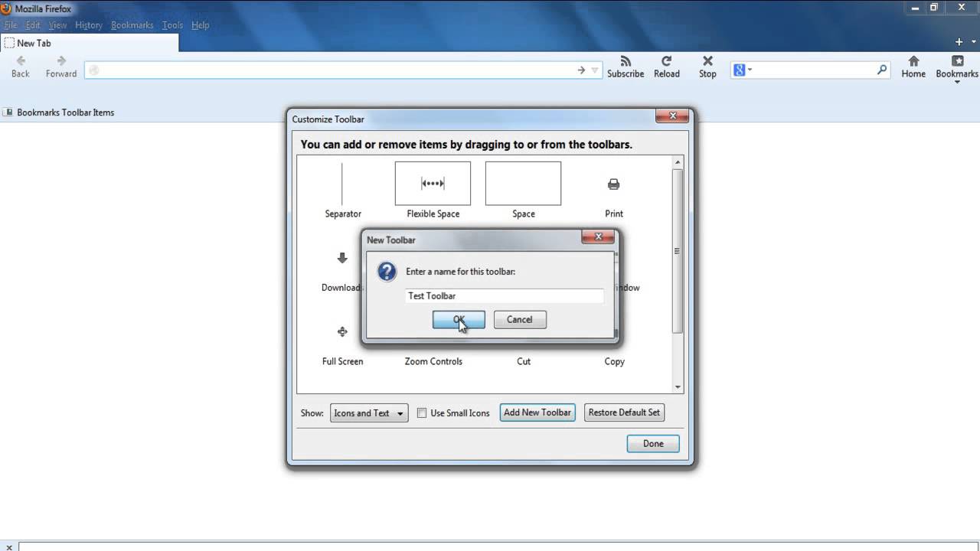Open the address bar history dropdown arrow
980x551 pixels.
click(595, 70)
